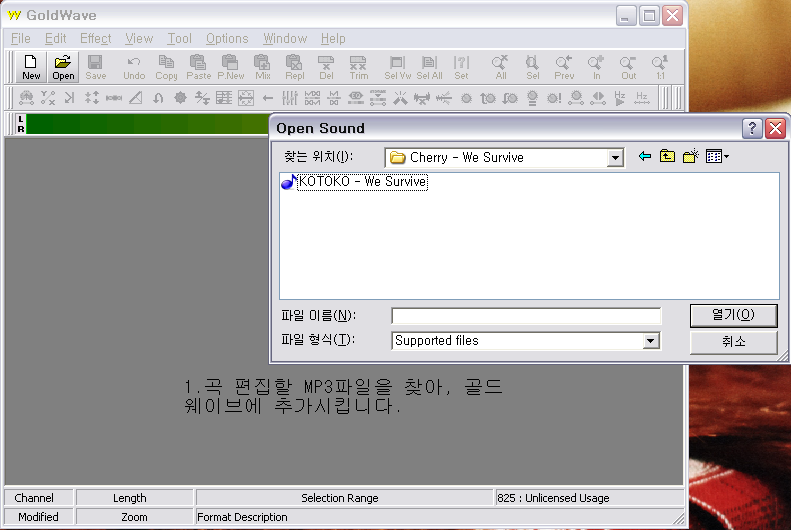Viewport: 791px width, 530px height.
Task: Select the KOTOKO - We Survive file
Action: (362, 182)
